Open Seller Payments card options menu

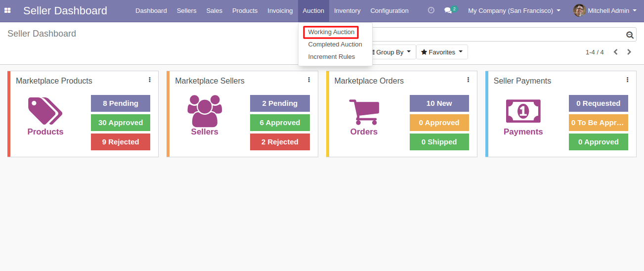point(627,80)
